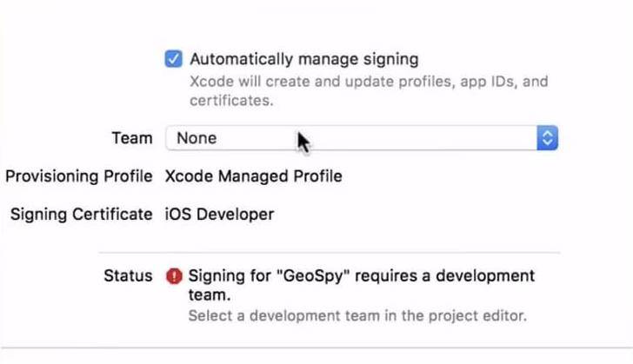Select the Xcode Managed Profile value
The width and height of the screenshot is (633, 364).
pyautogui.click(x=253, y=176)
